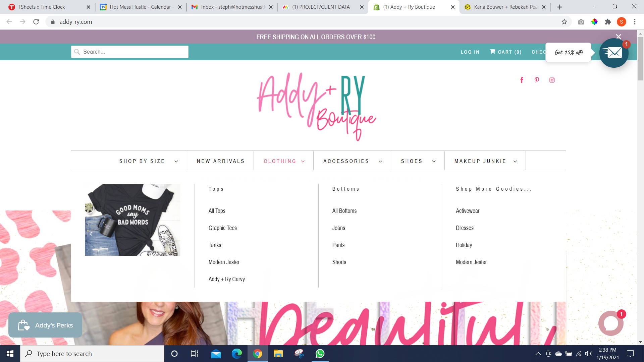
Task: Open the Tanks category link
Action: pos(215,245)
